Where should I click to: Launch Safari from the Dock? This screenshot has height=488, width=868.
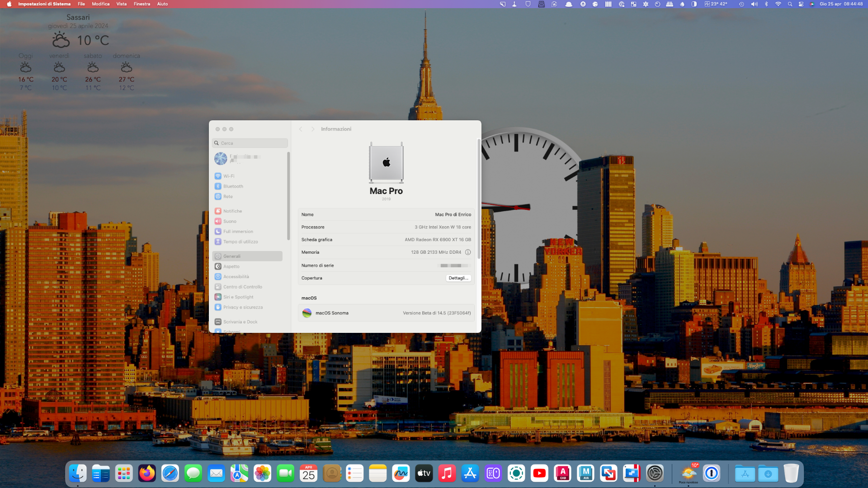click(x=170, y=474)
